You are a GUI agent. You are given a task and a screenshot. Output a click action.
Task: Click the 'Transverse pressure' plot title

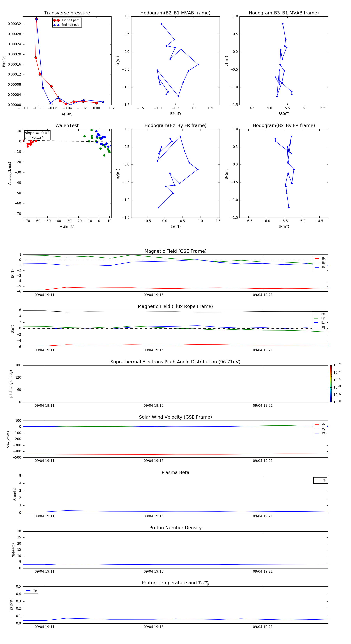click(x=67, y=13)
